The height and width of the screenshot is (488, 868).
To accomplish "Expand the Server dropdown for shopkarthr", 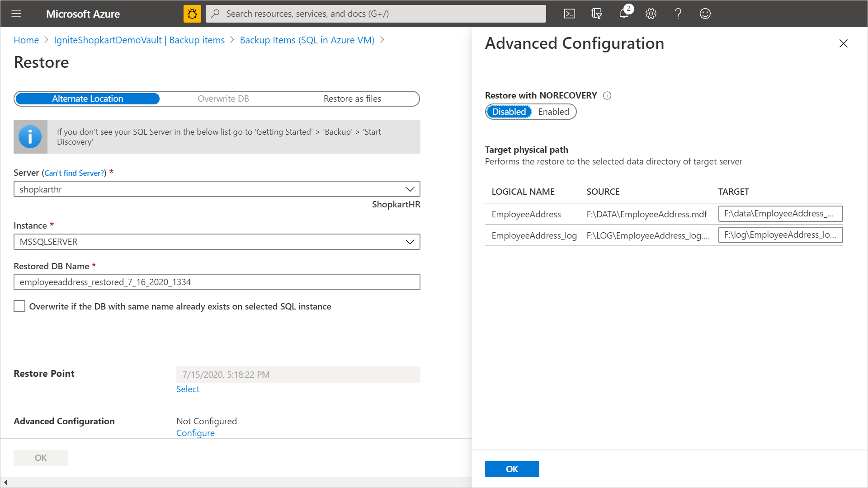I will tap(411, 189).
